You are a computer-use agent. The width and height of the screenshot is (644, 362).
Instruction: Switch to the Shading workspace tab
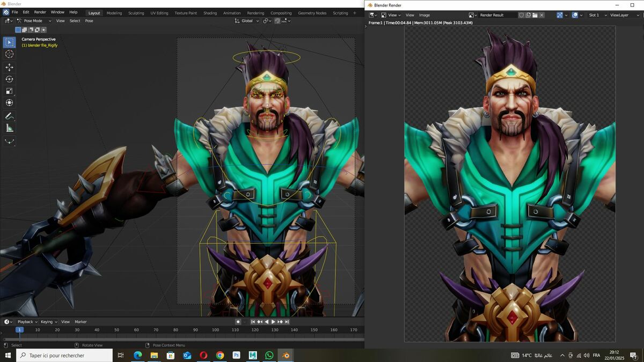coord(210,13)
